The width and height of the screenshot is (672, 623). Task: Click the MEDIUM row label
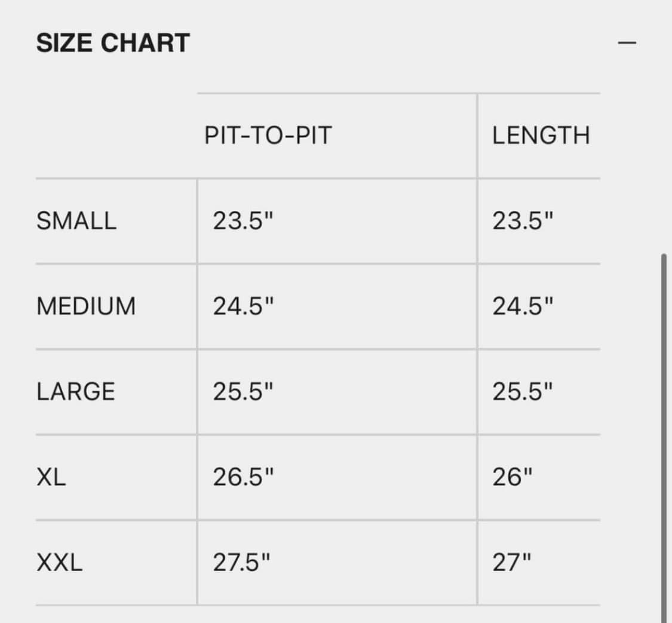click(x=86, y=306)
